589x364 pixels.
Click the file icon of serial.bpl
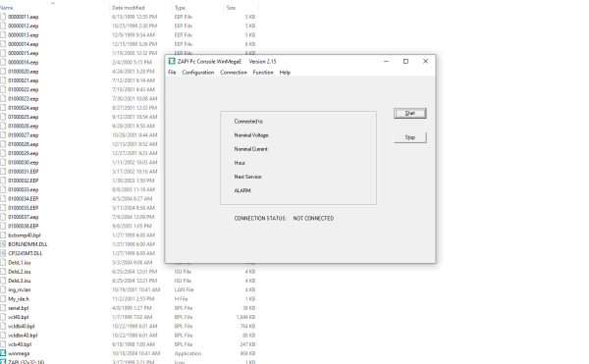pyautogui.click(x=3, y=308)
